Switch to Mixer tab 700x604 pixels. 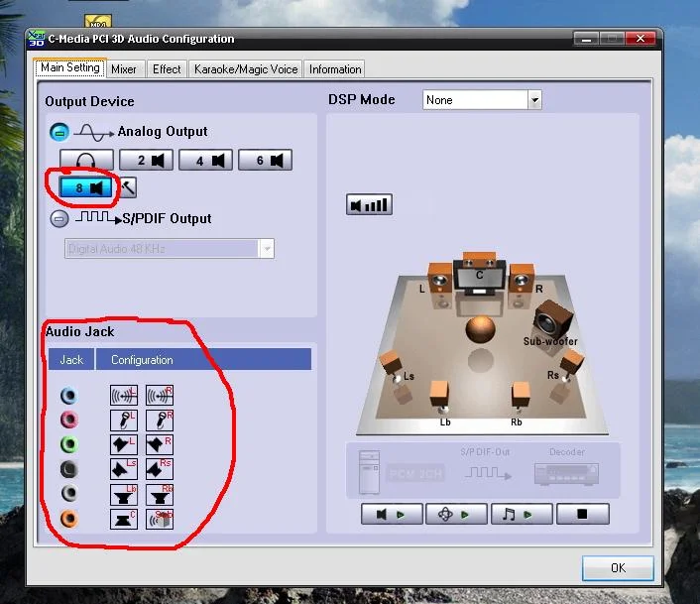coord(124,69)
